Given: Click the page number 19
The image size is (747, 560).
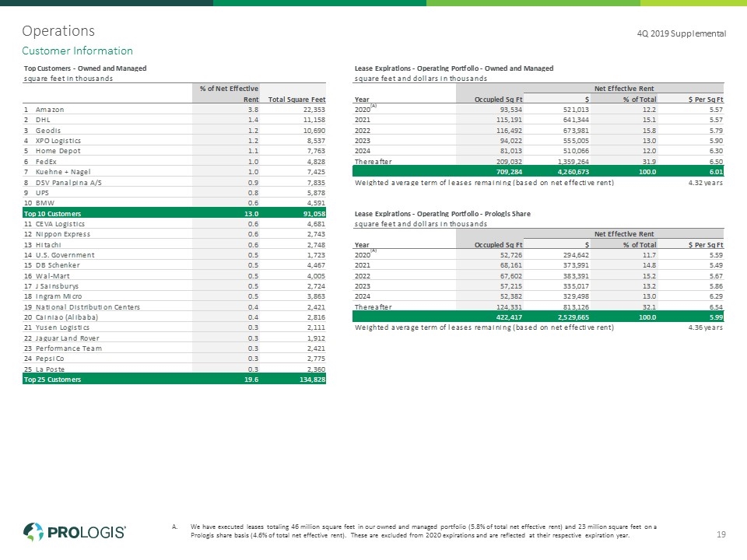Looking at the screenshot, I should click(721, 535).
